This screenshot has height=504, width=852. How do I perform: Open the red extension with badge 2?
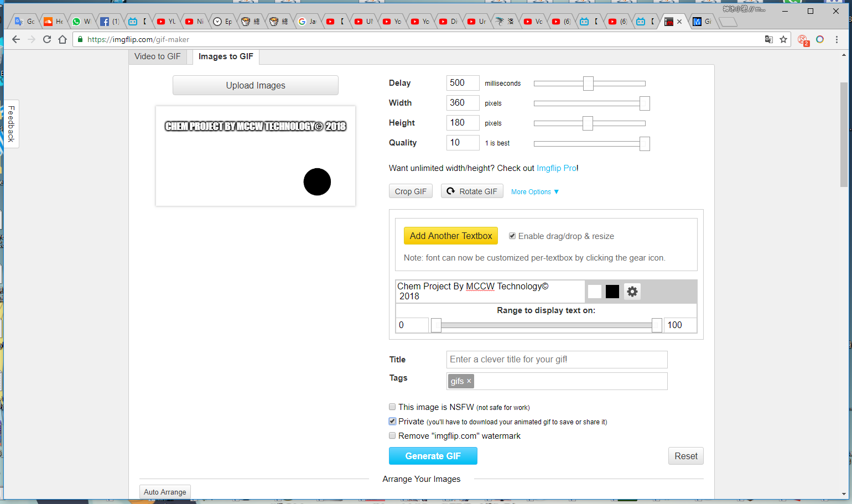(x=803, y=40)
